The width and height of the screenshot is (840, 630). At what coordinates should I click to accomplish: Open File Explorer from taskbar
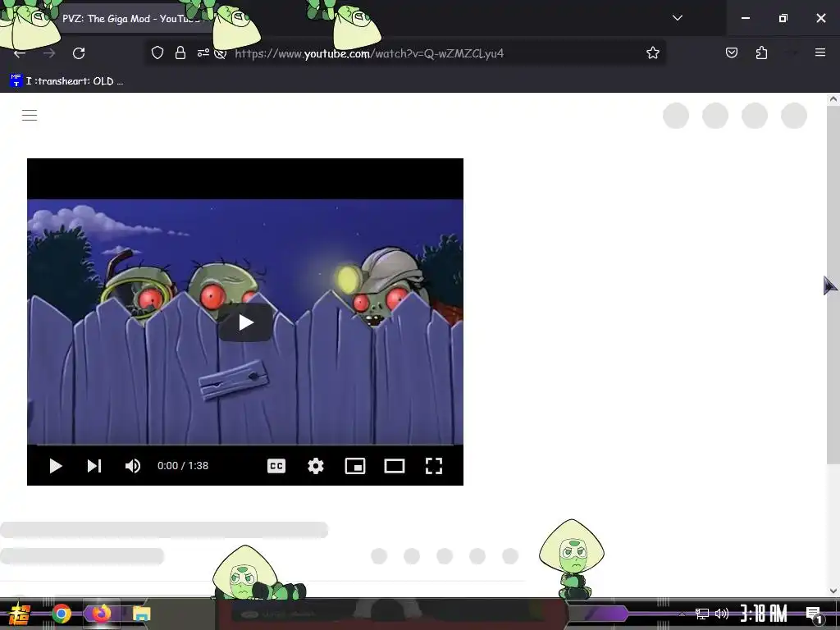click(x=141, y=614)
